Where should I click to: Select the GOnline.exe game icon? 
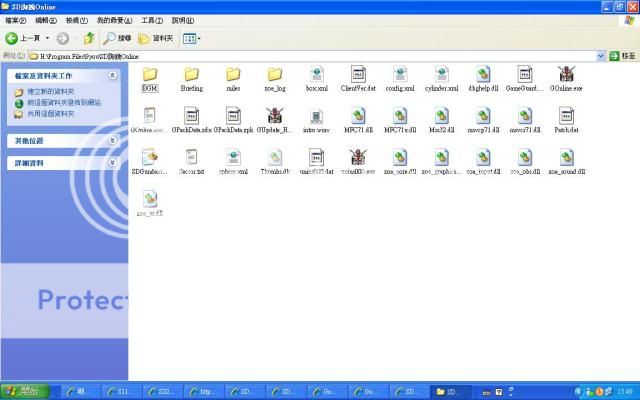[566, 75]
